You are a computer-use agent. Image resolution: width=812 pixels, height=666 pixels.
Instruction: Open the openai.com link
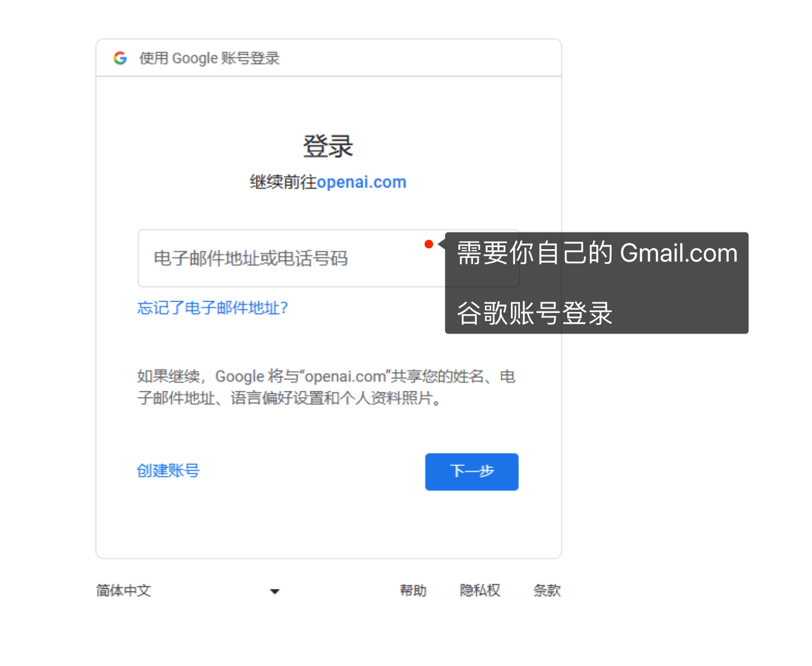point(361,182)
